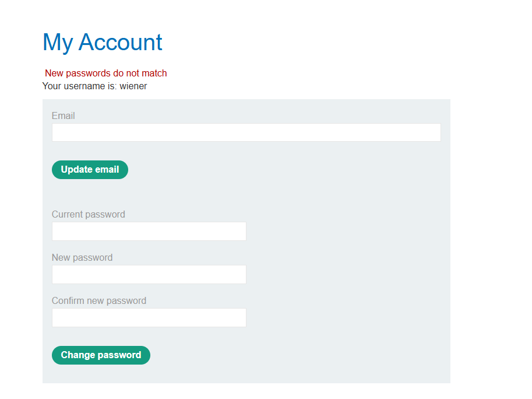Viewport: 532px width, 399px height.
Task: Click the red passwords do not match error
Action: click(x=106, y=73)
